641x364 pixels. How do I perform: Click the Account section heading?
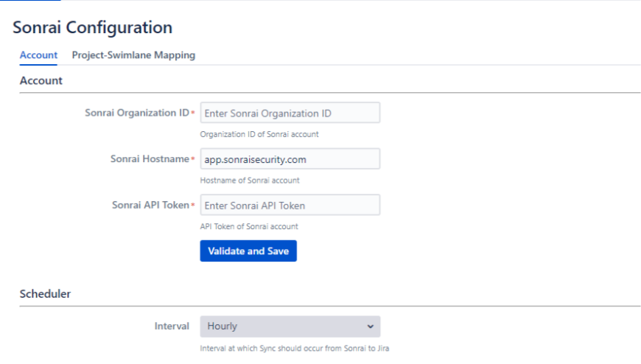(41, 80)
